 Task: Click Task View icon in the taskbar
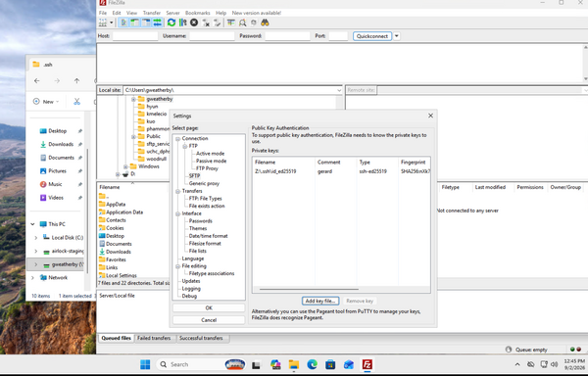coord(257,364)
